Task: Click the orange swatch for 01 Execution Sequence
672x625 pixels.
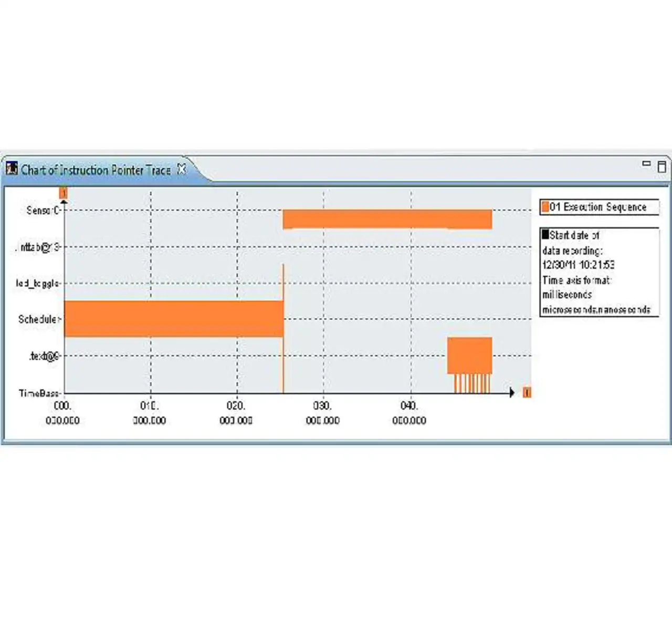Action: click(545, 207)
